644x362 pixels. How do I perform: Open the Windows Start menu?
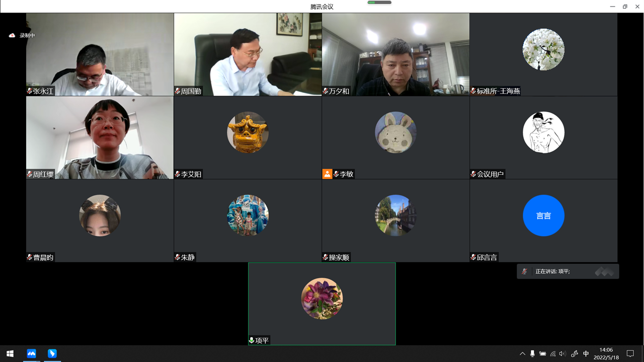pyautogui.click(x=10, y=353)
